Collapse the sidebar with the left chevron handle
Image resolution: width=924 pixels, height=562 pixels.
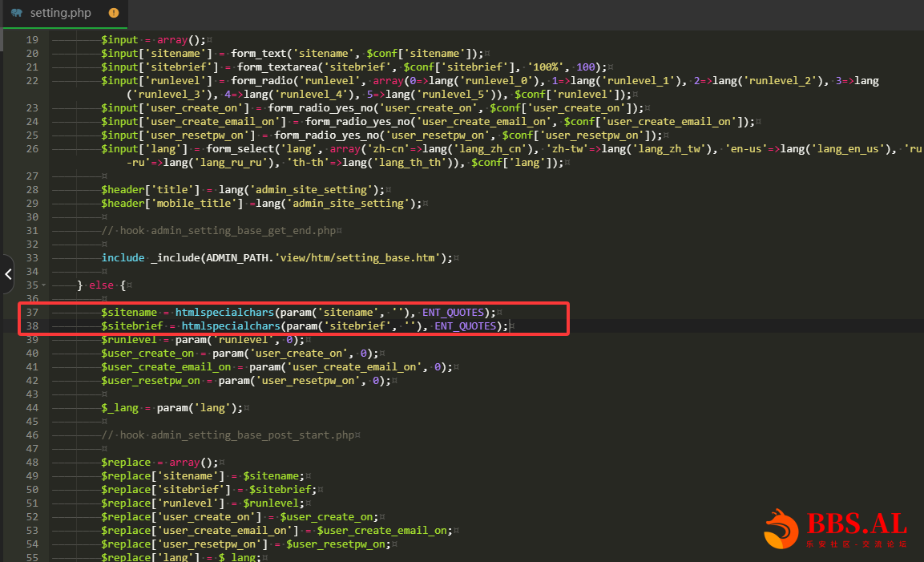pos(8,274)
